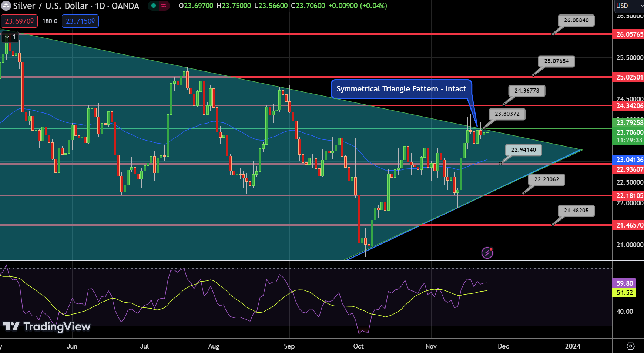Click the red 21.46570 price axis label
The width and height of the screenshot is (644, 353).
click(x=628, y=225)
